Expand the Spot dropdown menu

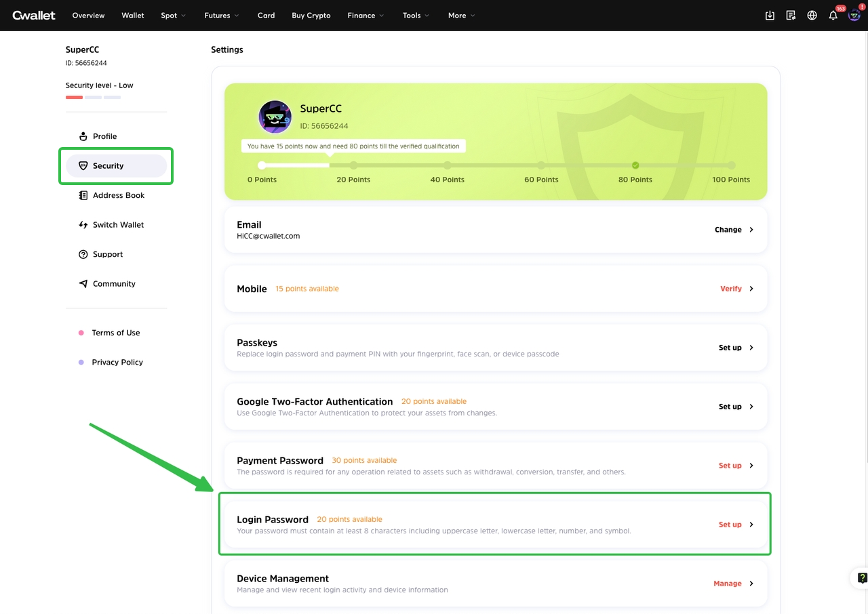tap(173, 16)
